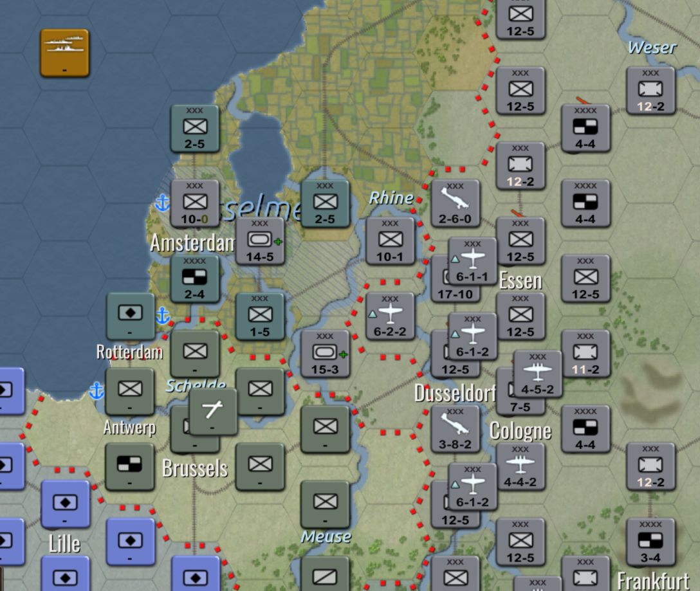Screen dimensions: 700x591
Task: Select the green infantry unit just above Meuse label
Action: pos(326,504)
